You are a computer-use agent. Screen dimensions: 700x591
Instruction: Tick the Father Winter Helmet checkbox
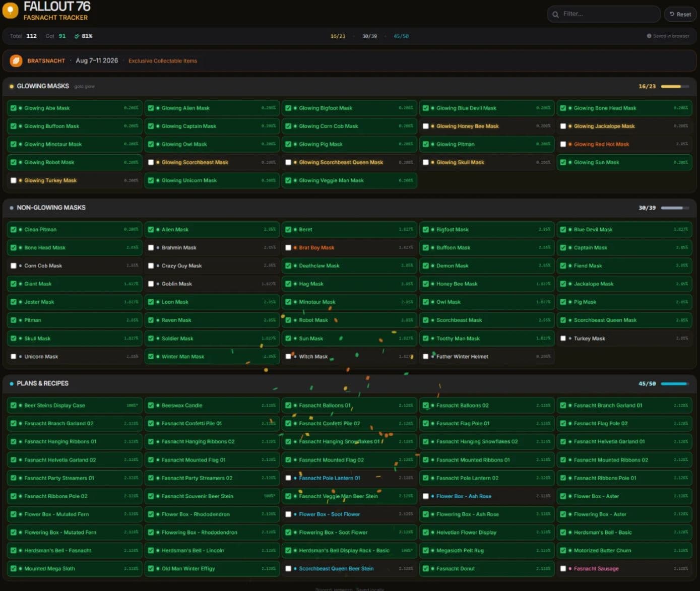point(426,357)
